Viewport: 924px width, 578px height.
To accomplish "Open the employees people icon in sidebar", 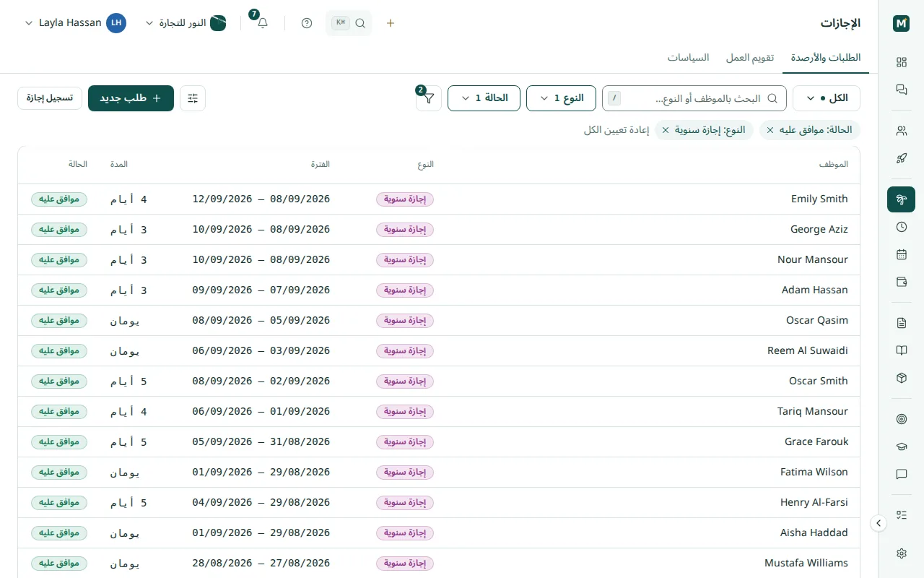I will tap(901, 131).
